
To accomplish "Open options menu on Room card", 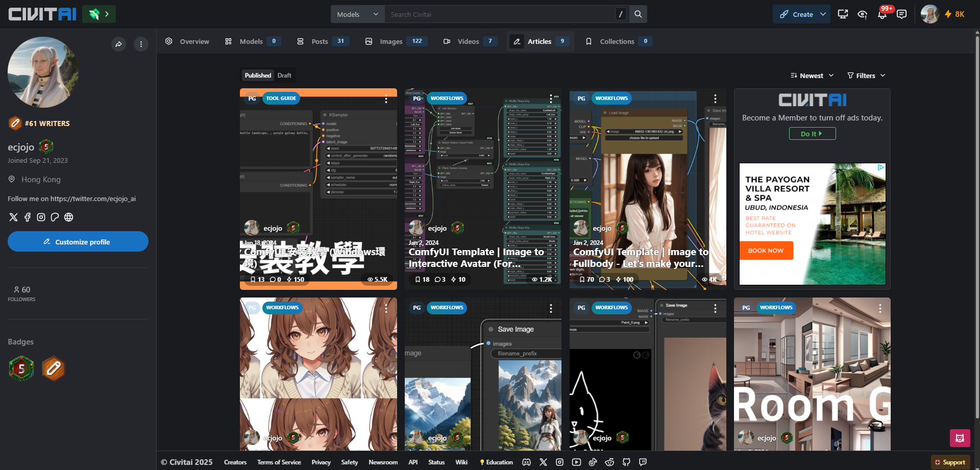I will click(880, 308).
